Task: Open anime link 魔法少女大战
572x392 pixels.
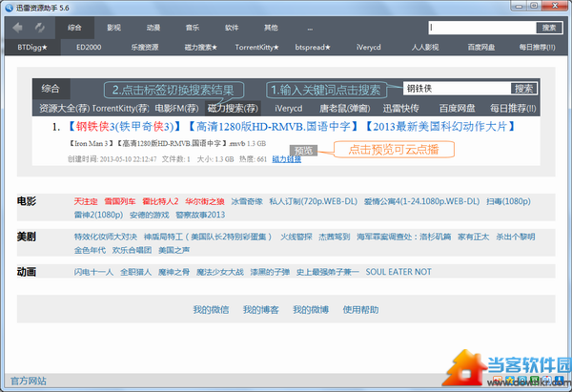Action: coord(220,272)
